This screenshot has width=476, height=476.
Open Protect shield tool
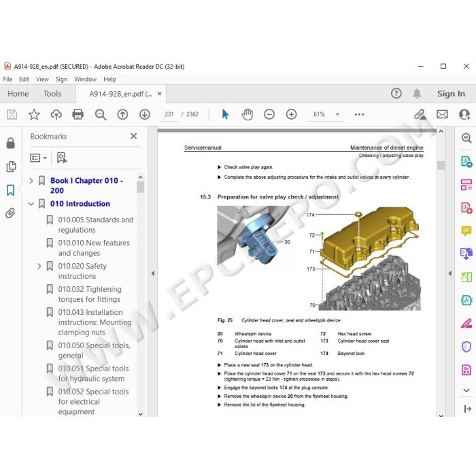pyautogui.click(x=466, y=346)
